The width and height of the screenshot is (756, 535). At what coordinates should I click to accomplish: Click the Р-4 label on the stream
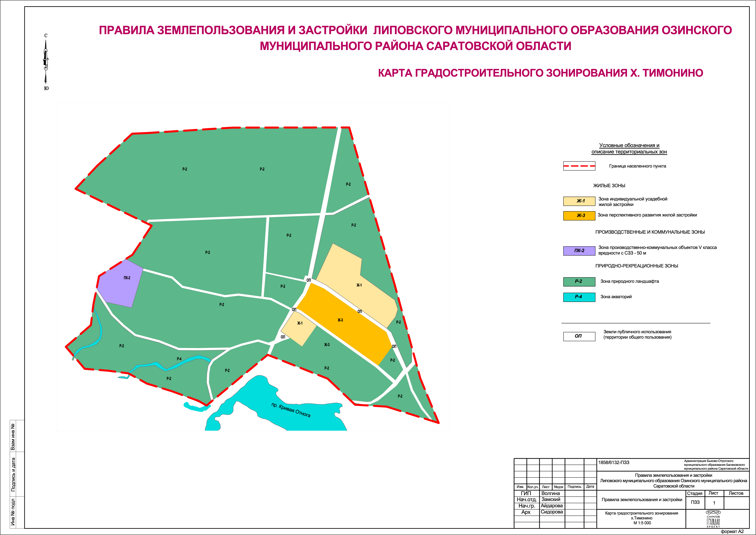179,359
